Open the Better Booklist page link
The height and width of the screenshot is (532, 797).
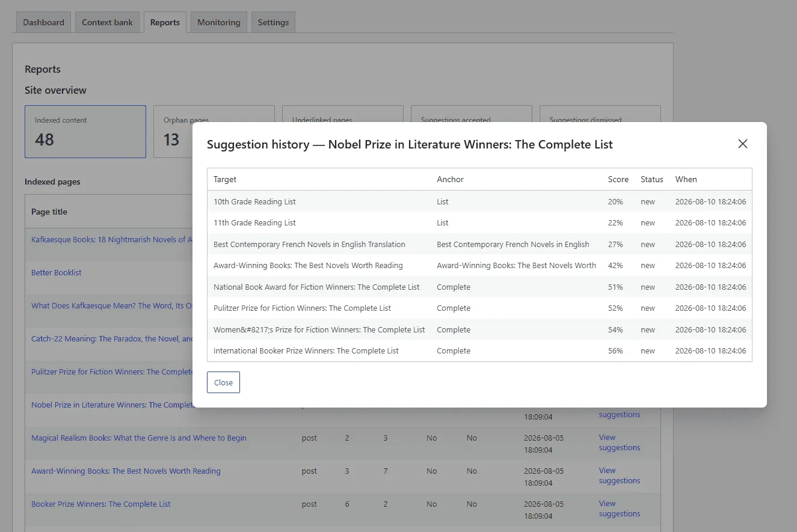(57, 272)
